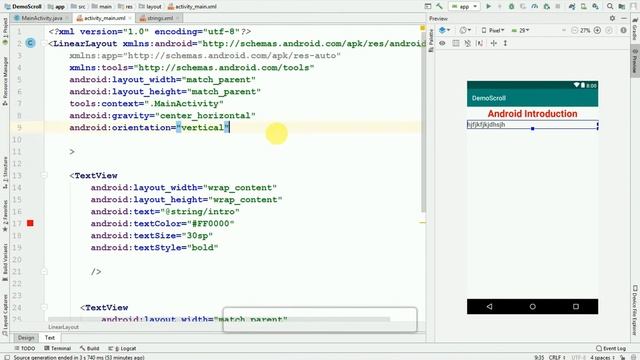Click vertical distribute icon in preview toolbar

[x=505, y=43]
